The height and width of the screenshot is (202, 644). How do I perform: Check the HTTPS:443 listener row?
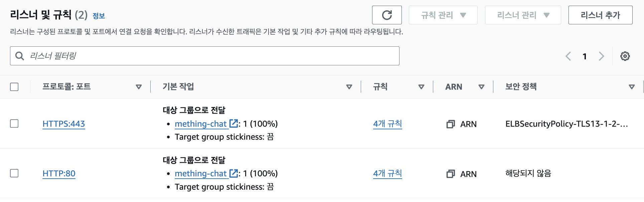coord(14,124)
